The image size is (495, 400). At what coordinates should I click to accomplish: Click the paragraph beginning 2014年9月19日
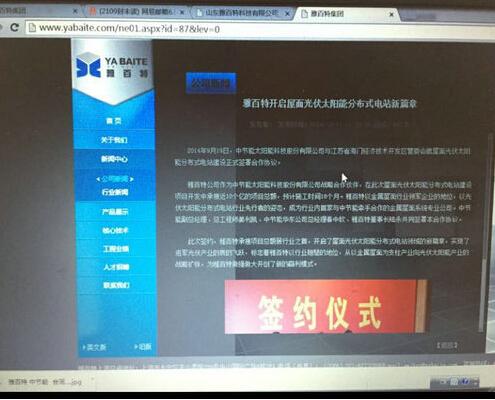tap(322, 157)
